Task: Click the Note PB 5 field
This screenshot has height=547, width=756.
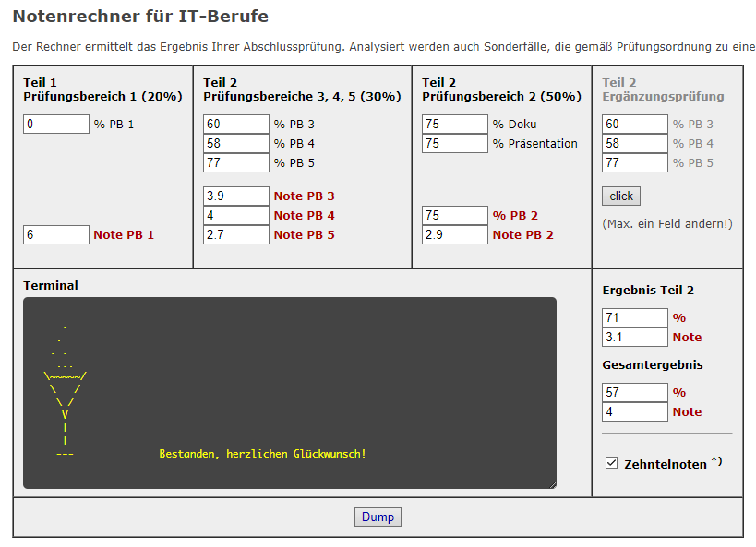Action: [235, 234]
